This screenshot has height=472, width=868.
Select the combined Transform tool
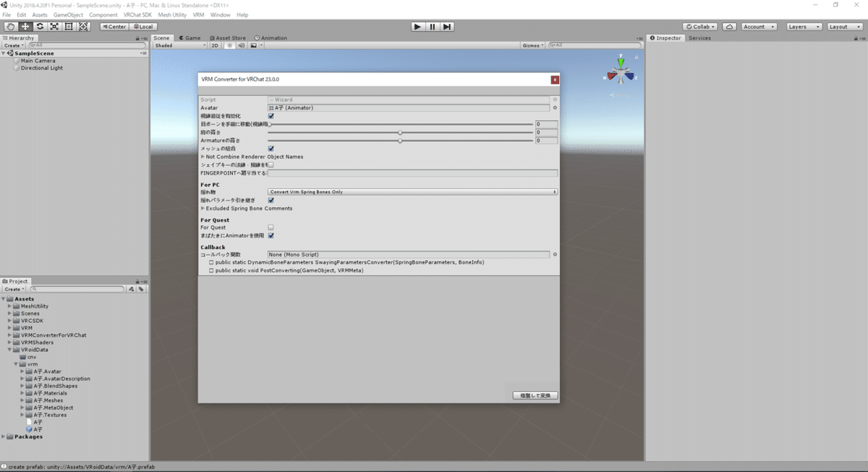click(83, 26)
